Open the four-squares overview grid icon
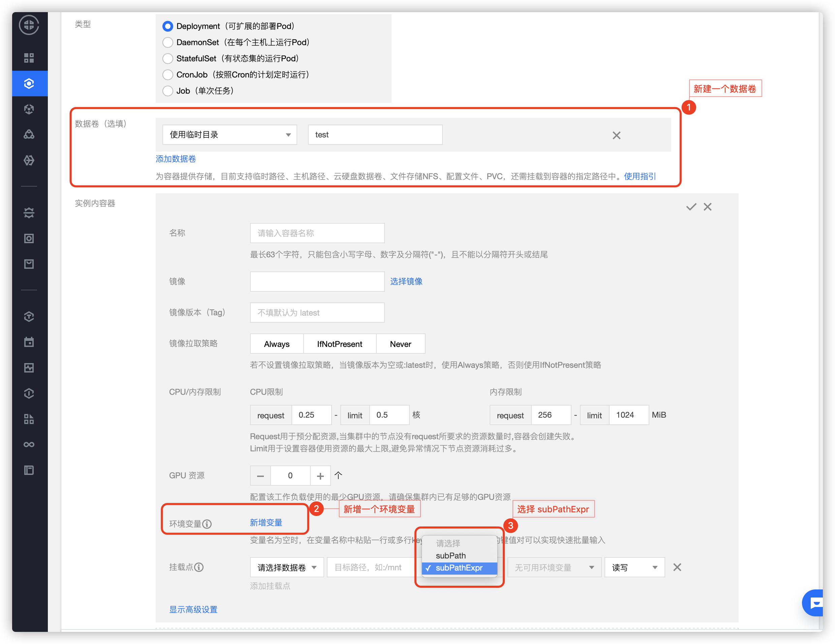Image resolution: width=835 pixels, height=644 pixels. pos(29,58)
